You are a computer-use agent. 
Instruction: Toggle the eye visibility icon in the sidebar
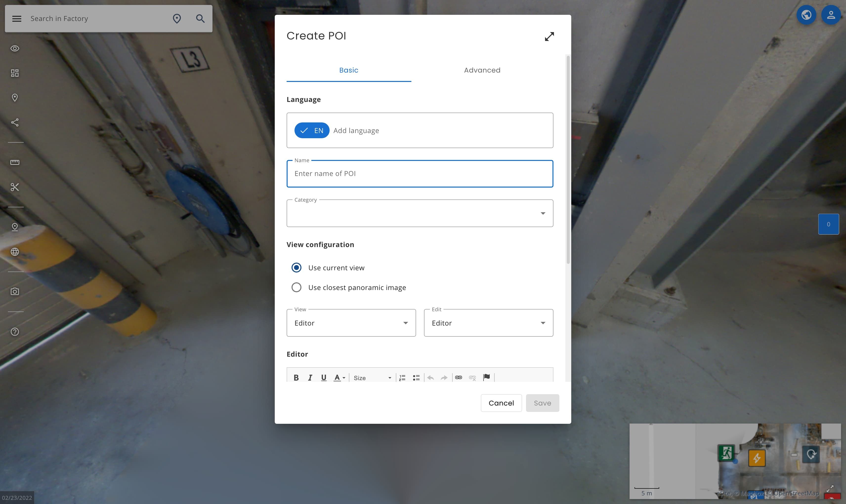tap(15, 48)
